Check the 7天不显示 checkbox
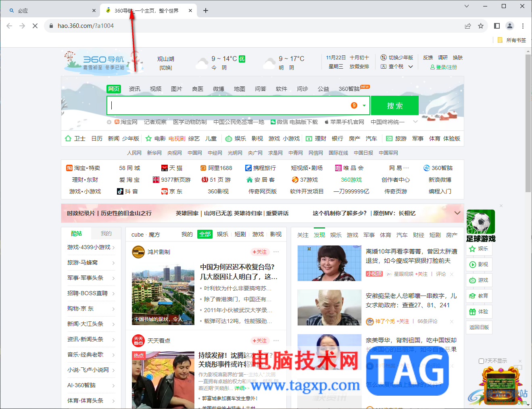This screenshot has height=409, width=532. (x=481, y=361)
